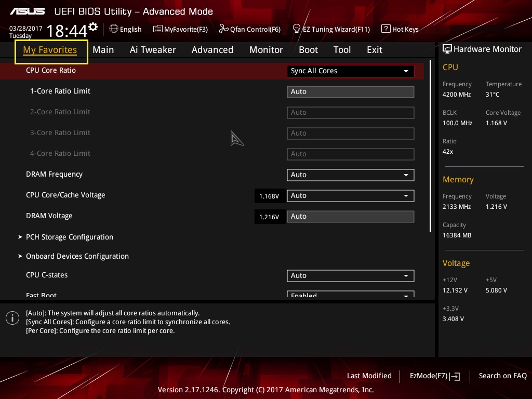Image resolution: width=532 pixels, height=399 pixels.
Task: Click the 1-Core Ratio Limit field
Action: pos(351,91)
